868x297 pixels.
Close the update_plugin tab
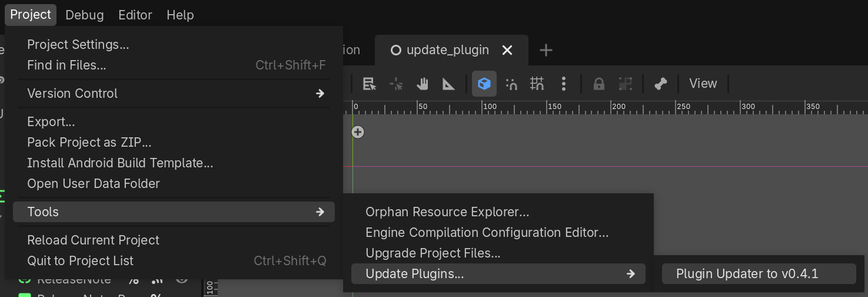pyautogui.click(x=507, y=51)
